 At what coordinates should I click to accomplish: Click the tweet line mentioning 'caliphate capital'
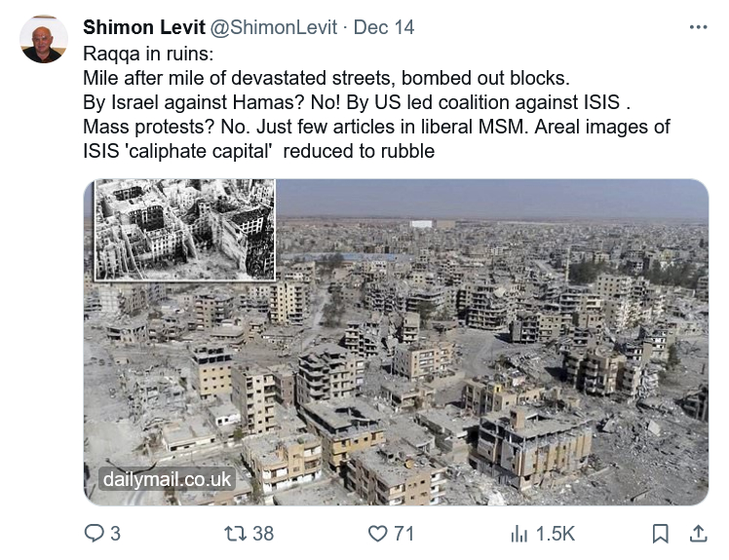point(258,151)
